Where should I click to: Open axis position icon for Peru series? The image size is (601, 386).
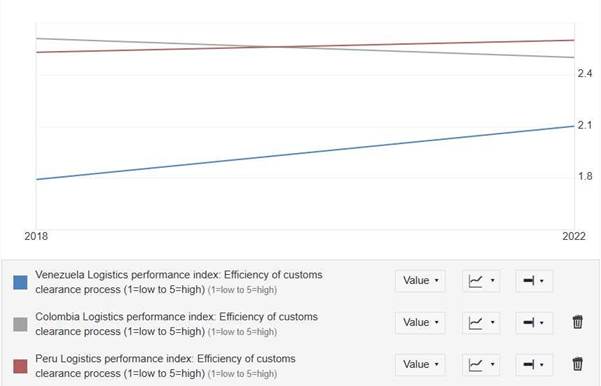point(534,365)
